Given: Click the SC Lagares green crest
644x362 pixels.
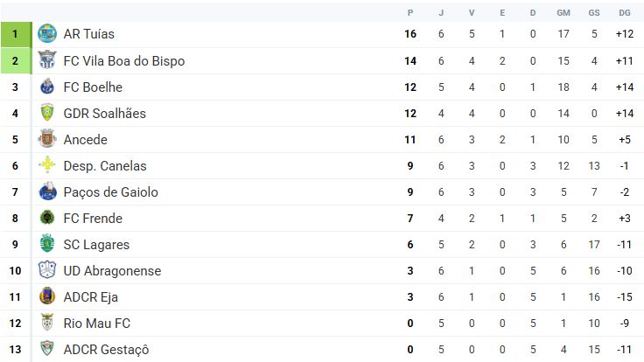Looking at the screenshot, I should 47,245.
